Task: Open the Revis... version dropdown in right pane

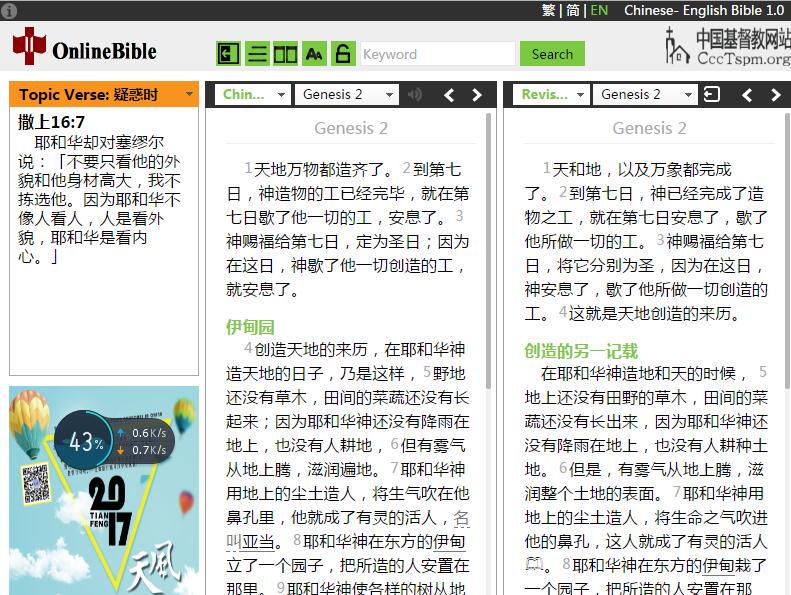Action: coord(551,94)
